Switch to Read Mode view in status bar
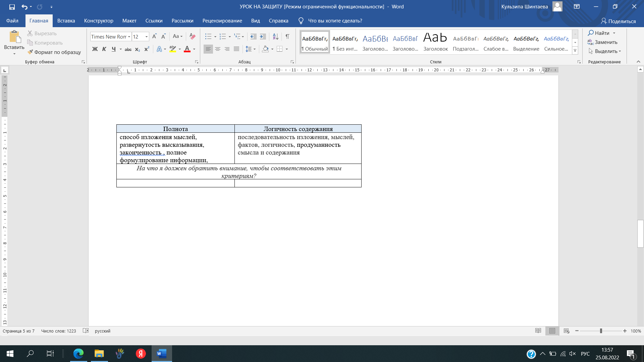This screenshot has width=644, height=362. (538, 331)
